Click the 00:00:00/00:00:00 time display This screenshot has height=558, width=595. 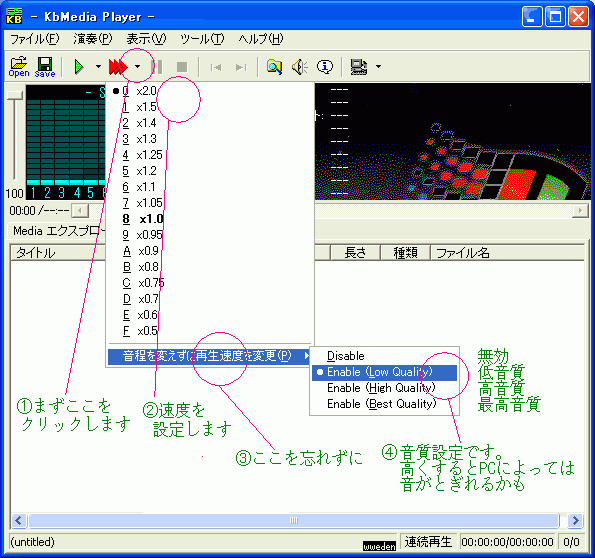507,542
